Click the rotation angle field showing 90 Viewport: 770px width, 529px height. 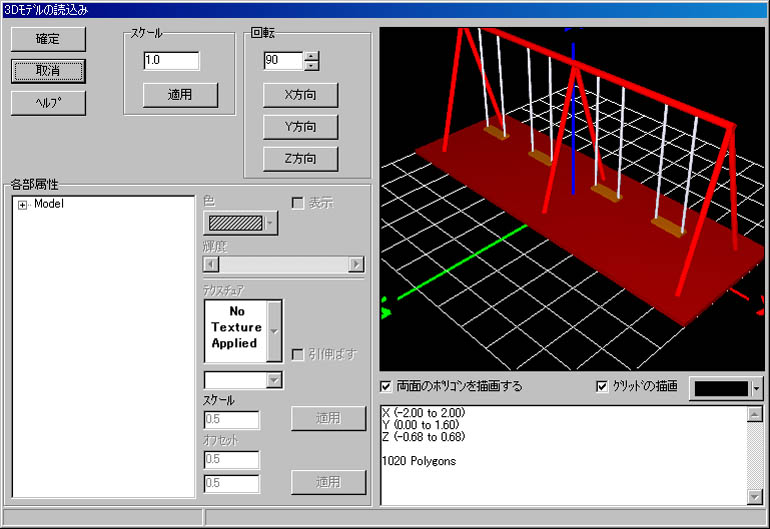[282, 61]
